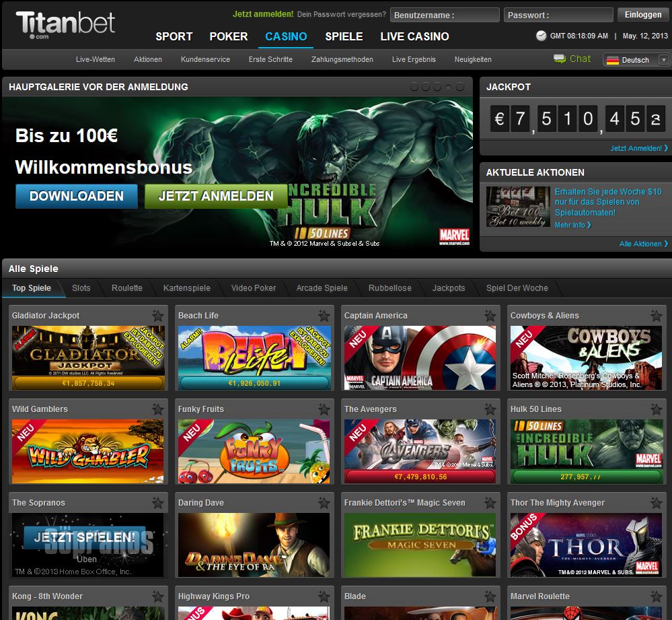Navigate to SPIELE
This screenshot has width=672, height=620.
pyautogui.click(x=344, y=36)
